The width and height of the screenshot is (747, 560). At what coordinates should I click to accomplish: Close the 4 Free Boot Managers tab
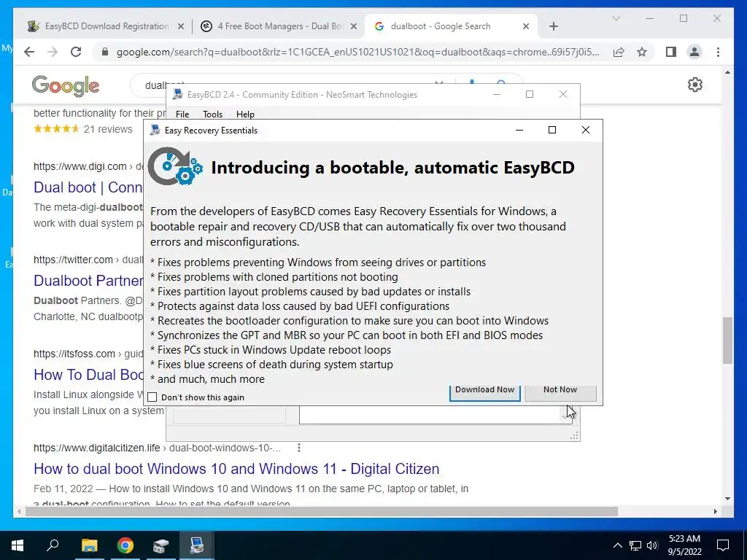[354, 26]
